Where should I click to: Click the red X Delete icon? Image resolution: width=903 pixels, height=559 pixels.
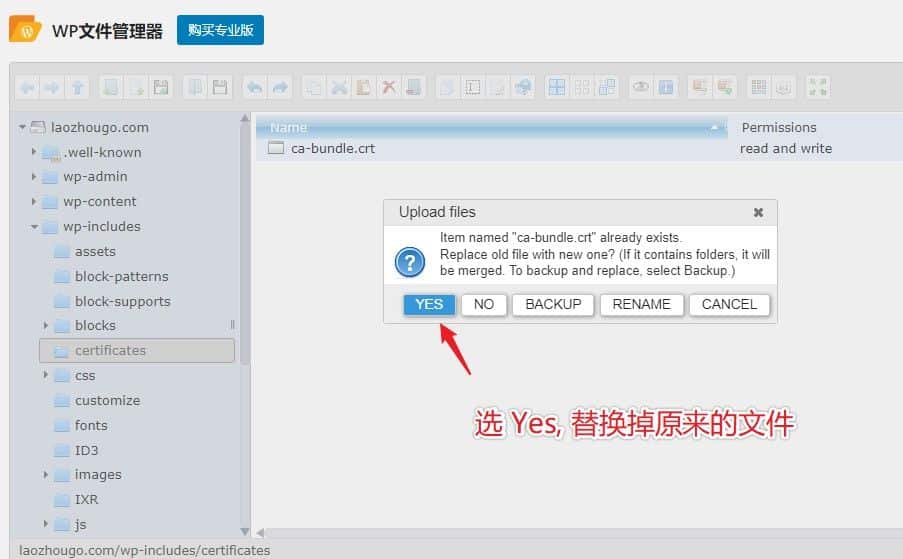(389, 88)
